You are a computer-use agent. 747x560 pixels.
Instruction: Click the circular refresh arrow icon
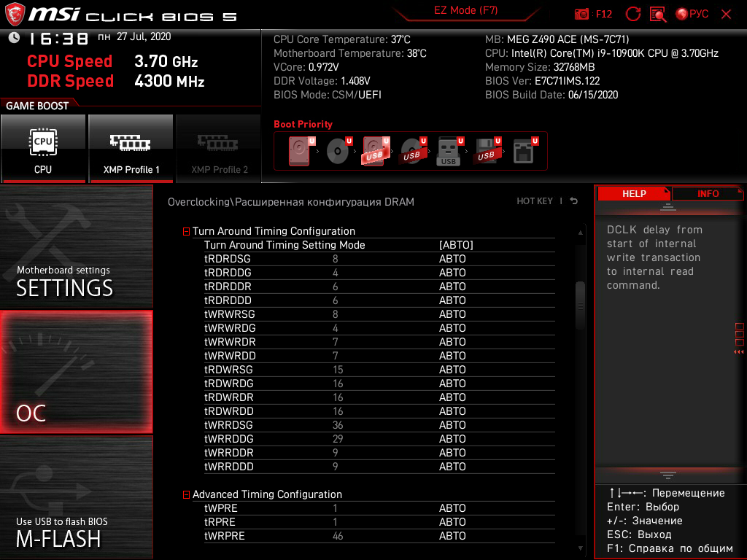pyautogui.click(x=632, y=15)
